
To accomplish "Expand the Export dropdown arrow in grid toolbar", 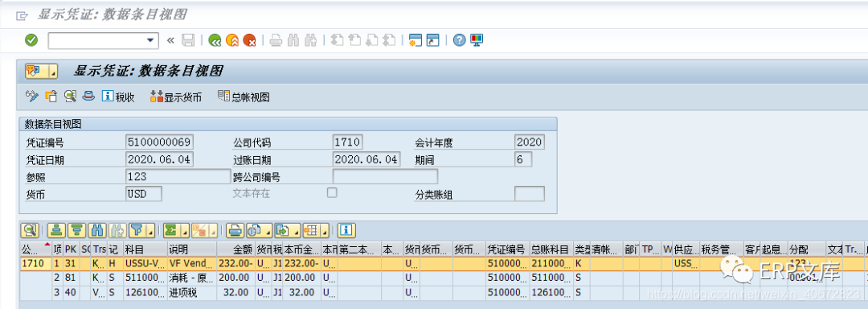I will coord(296,230).
